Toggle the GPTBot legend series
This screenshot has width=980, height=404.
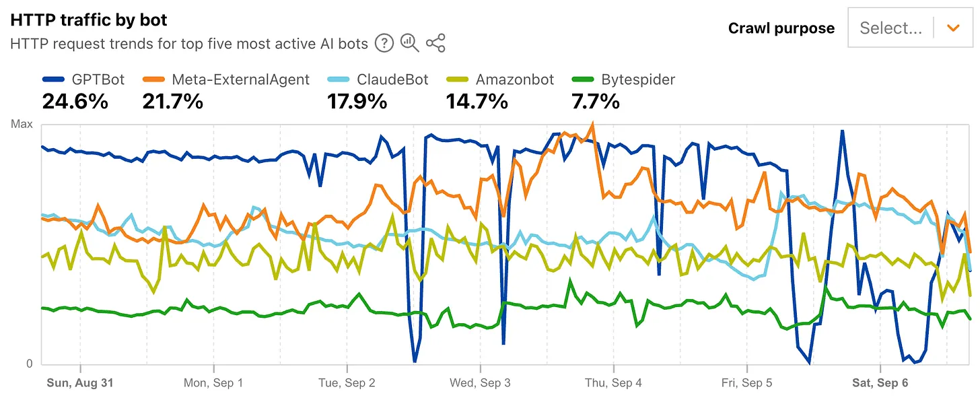[x=98, y=79]
